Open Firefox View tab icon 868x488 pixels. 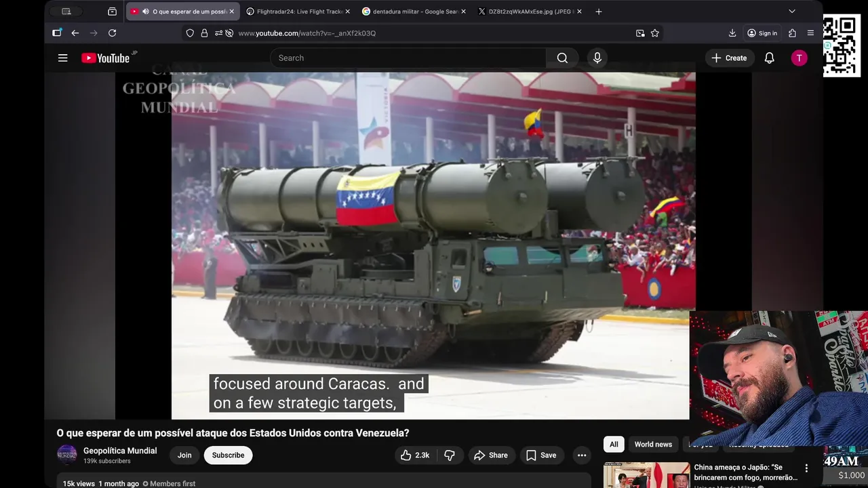coord(113,12)
